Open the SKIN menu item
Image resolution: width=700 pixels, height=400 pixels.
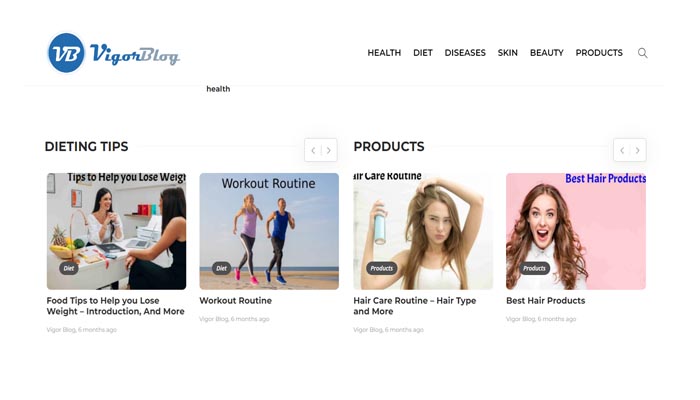[x=508, y=53]
